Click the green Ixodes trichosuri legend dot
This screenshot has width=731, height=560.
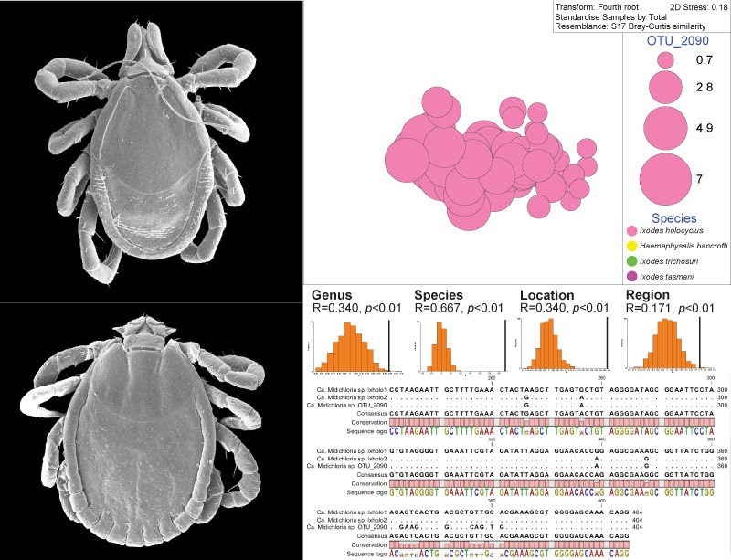tap(632, 261)
